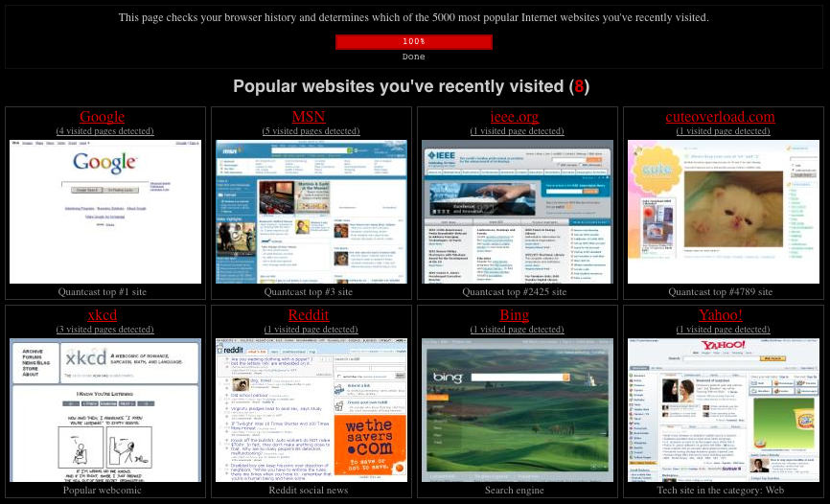
Task: Click the Cute Overload kitten thumbnail
Action: point(723,212)
